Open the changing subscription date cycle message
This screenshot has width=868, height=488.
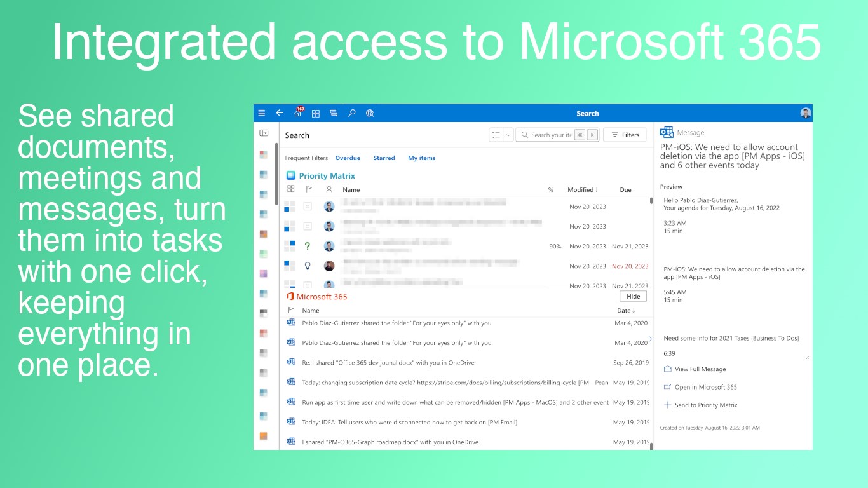coord(455,383)
